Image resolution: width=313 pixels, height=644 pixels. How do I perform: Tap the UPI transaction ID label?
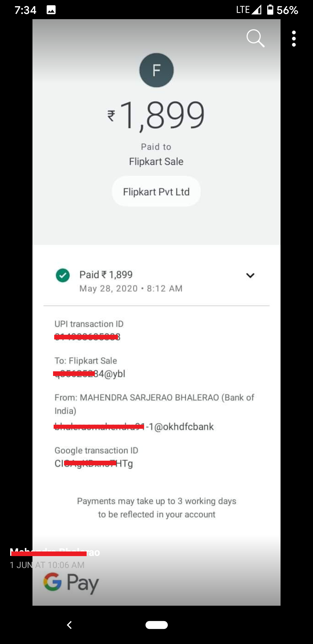[89, 324]
